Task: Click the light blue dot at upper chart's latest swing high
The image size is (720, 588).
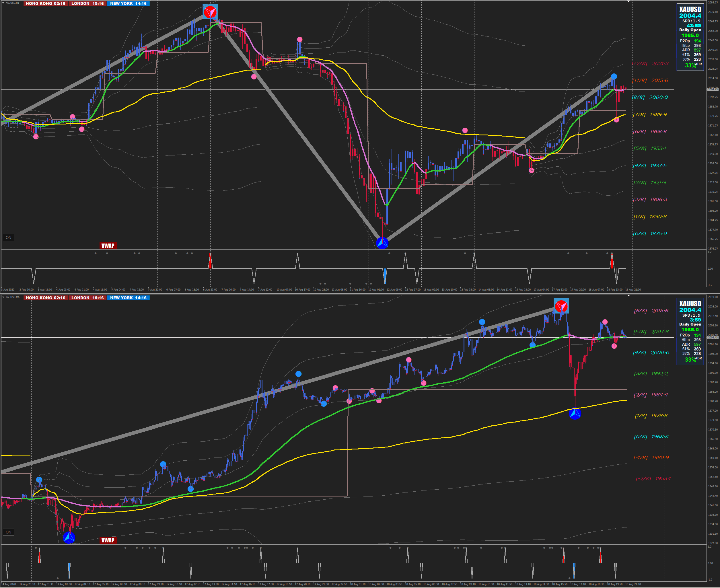Action: tap(614, 77)
